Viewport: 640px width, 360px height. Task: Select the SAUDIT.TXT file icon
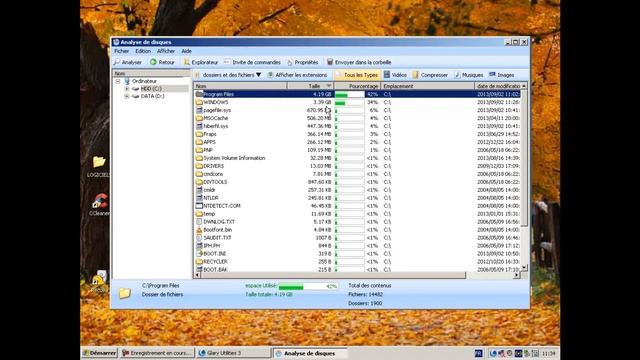(199, 238)
